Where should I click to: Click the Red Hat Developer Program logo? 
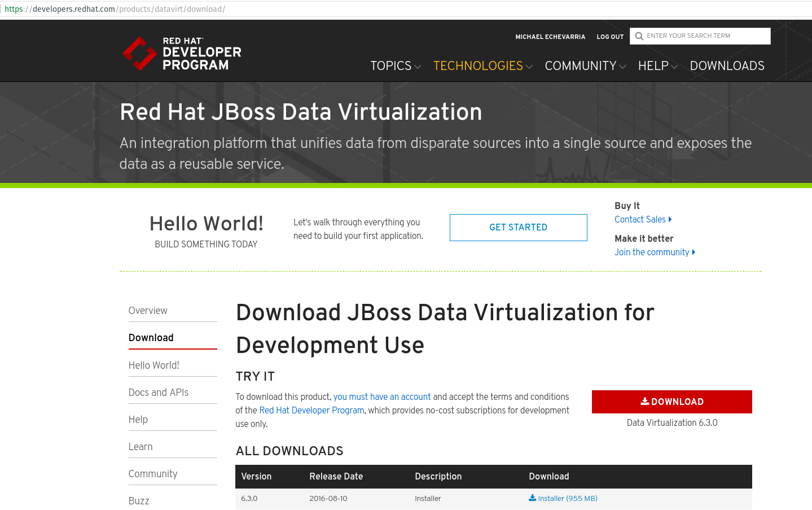[x=182, y=54]
